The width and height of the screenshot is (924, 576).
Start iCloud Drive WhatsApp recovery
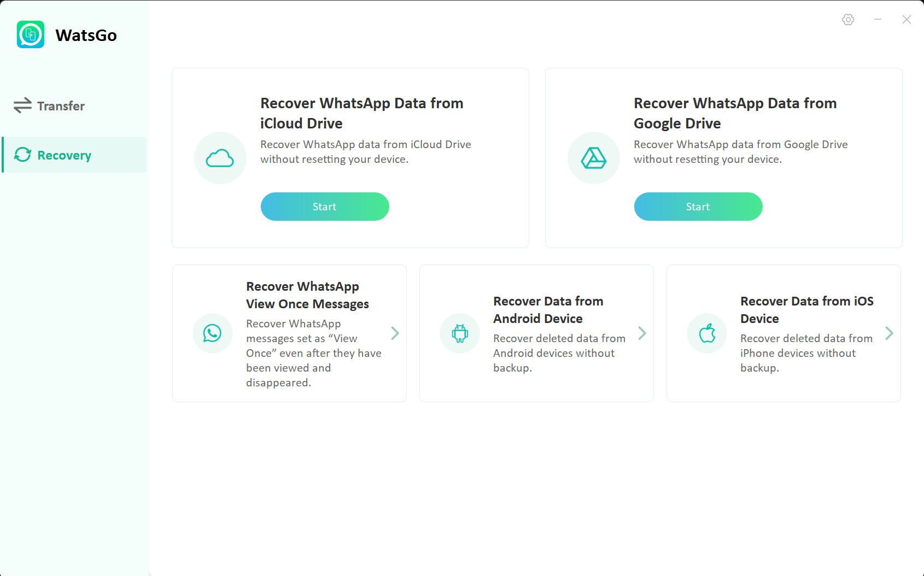[325, 207]
